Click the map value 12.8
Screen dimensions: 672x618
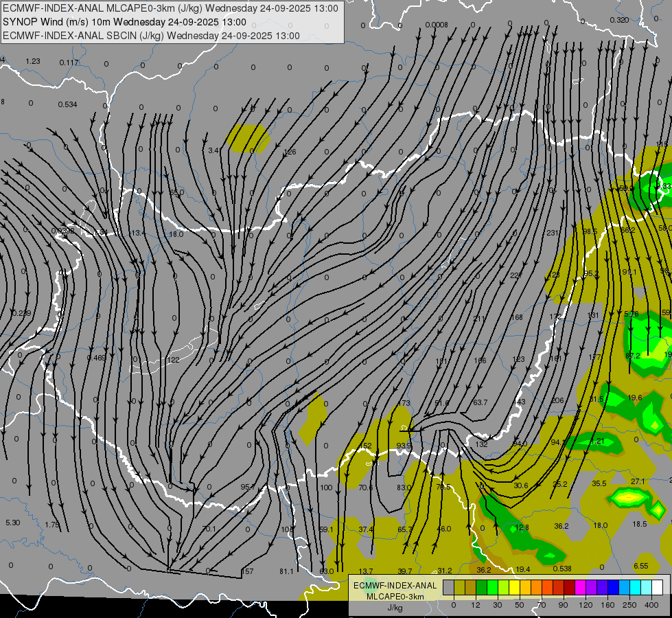tap(522, 527)
